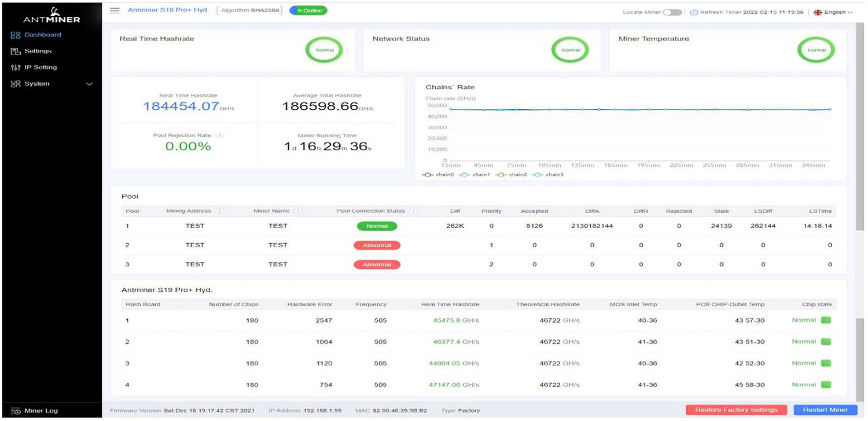
Task: Toggle hash board 1 chip state switch
Action: [826, 320]
